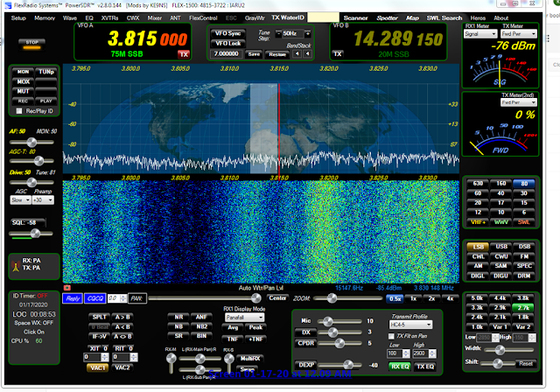The height and width of the screenshot is (392, 560).
Task: Select the 0.5x zoom button
Action: click(395, 298)
